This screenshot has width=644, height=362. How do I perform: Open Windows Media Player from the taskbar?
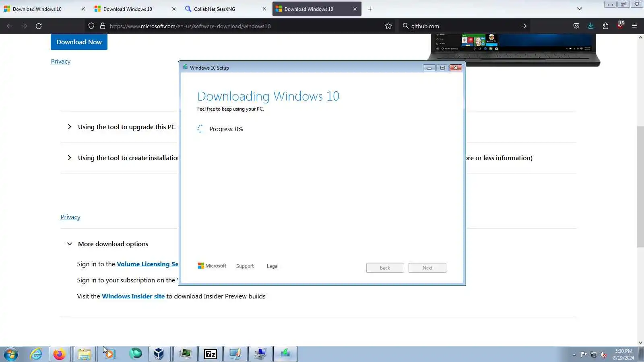pyautogui.click(x=109, y=354)
